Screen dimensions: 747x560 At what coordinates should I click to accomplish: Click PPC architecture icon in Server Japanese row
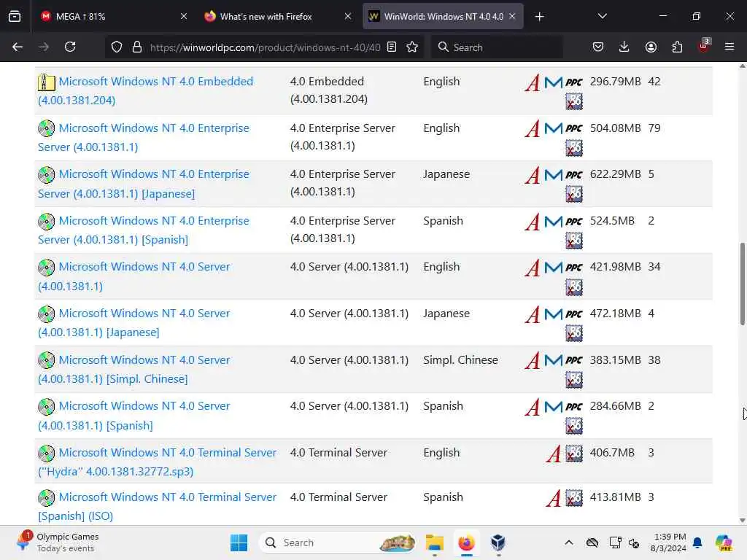[574, 314]
